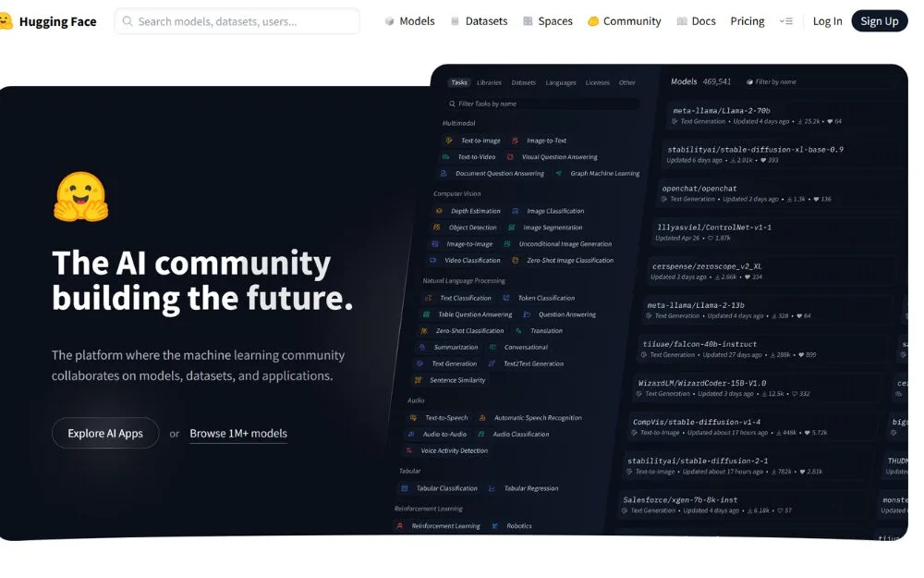924x578 pixels.
Task: Click the Log In link
Action: pos(827,21)
